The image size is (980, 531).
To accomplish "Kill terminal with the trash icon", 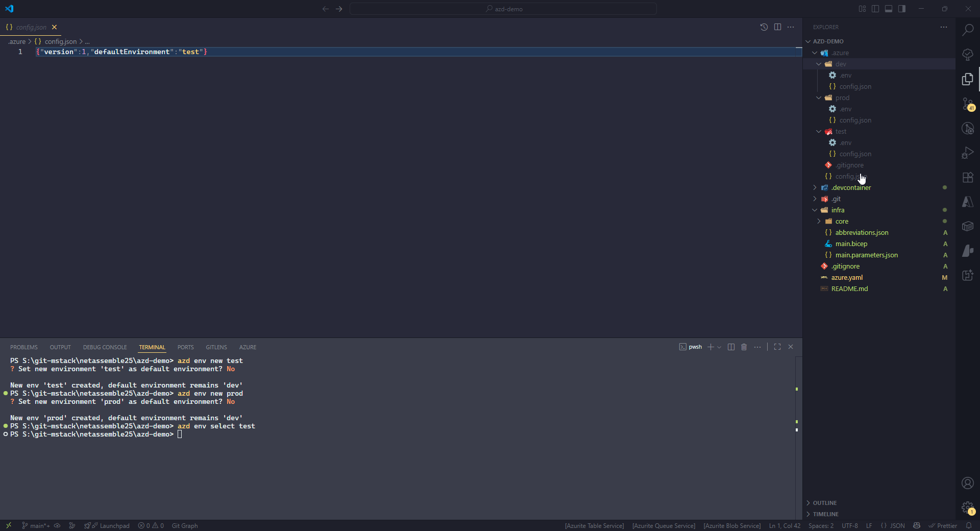I will 744,347.
